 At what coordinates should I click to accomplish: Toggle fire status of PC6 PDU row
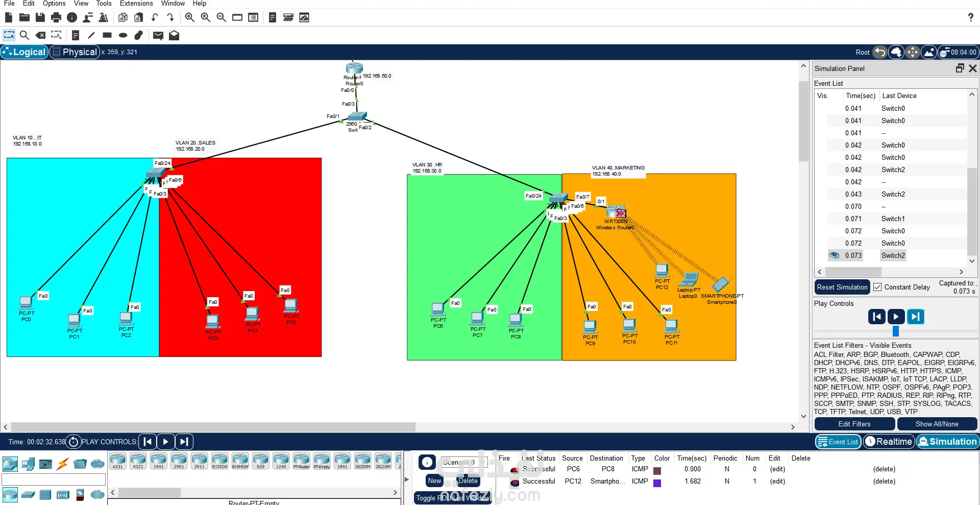pos(514,469)
